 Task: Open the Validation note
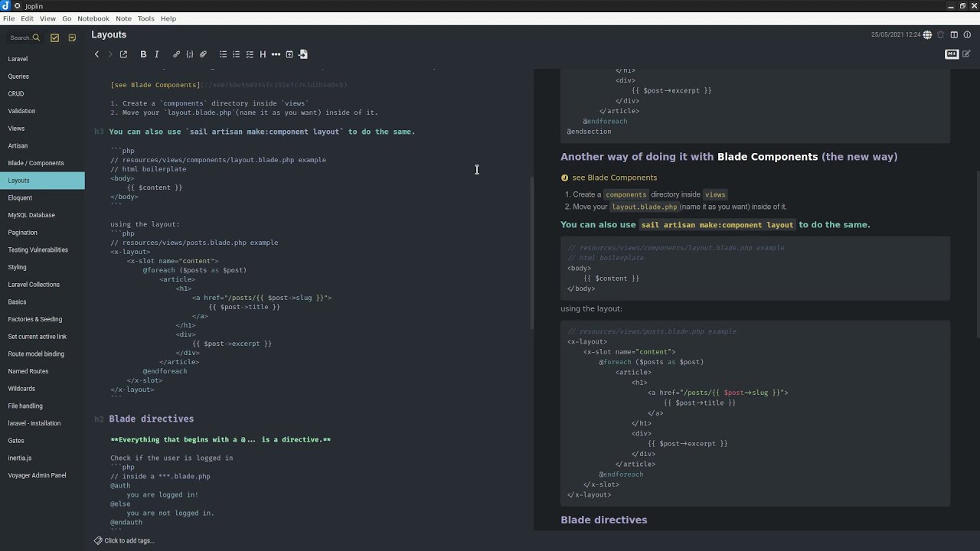click(x=42, y=111)
